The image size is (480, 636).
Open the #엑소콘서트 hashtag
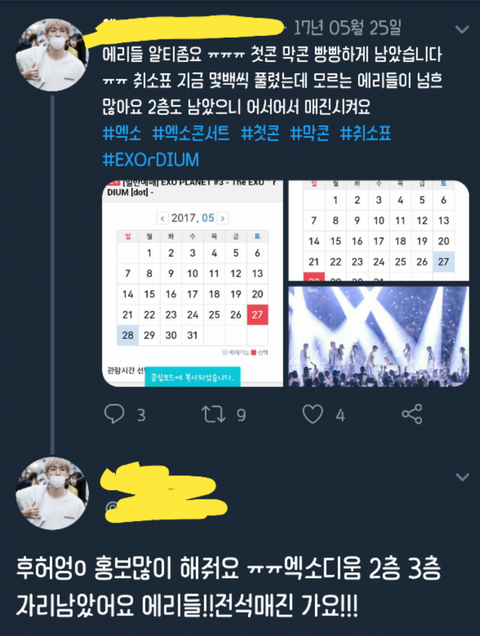[x=191, y=133]
